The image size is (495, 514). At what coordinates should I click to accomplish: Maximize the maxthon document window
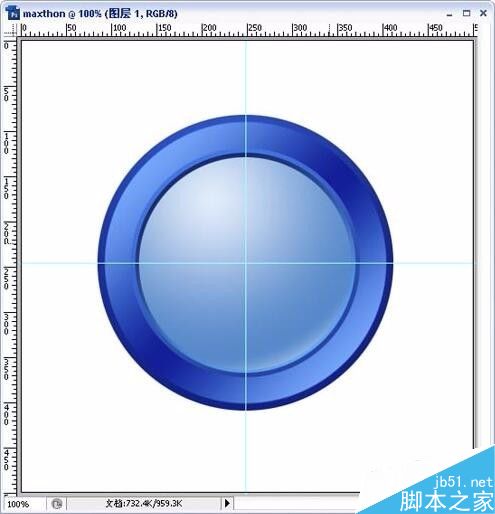[466, 13]
